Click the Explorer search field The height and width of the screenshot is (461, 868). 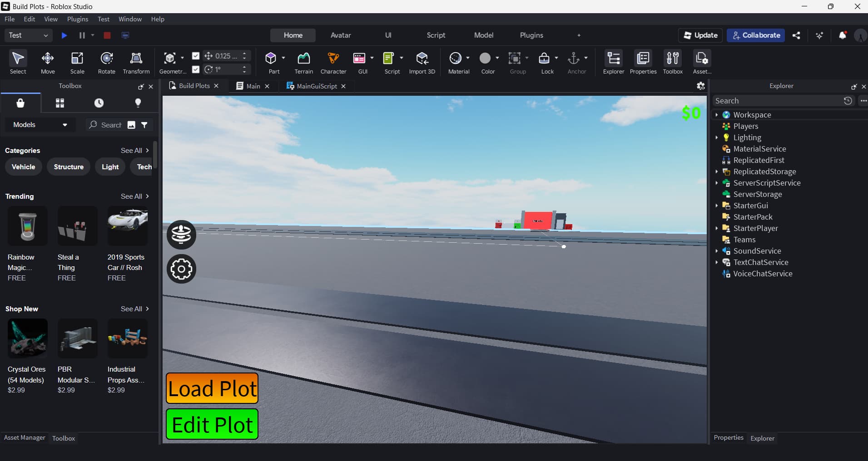pos(777,101)
